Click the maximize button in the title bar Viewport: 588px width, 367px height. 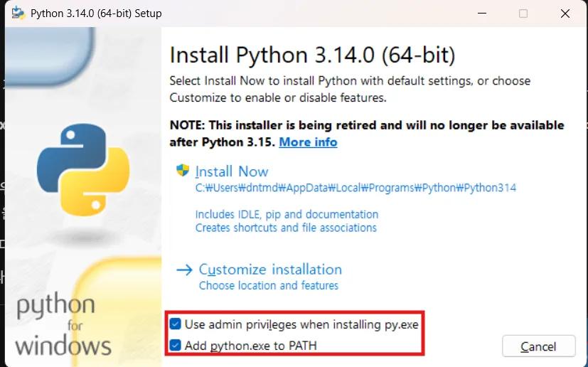pos(523,14)
